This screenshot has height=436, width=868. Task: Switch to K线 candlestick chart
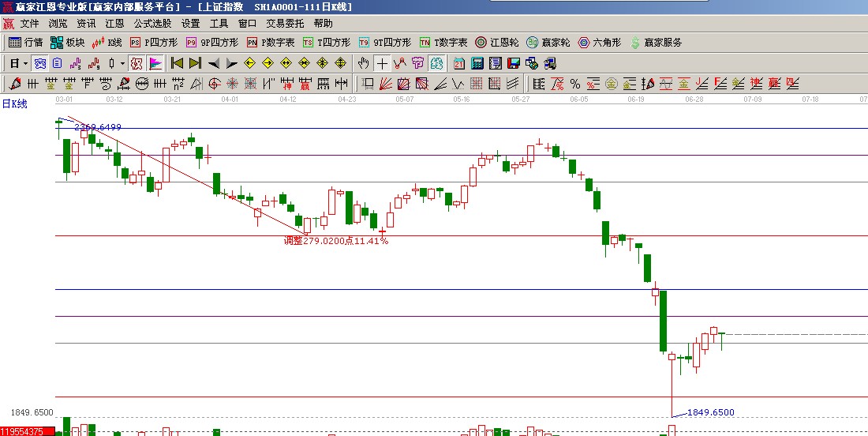[x=107, y=43]
